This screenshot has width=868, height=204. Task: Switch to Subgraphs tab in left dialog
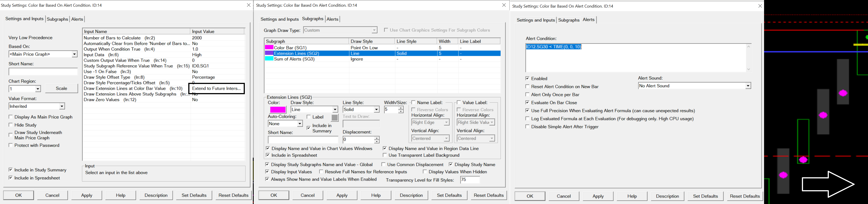pyautogui.click(x=57, y=19)
